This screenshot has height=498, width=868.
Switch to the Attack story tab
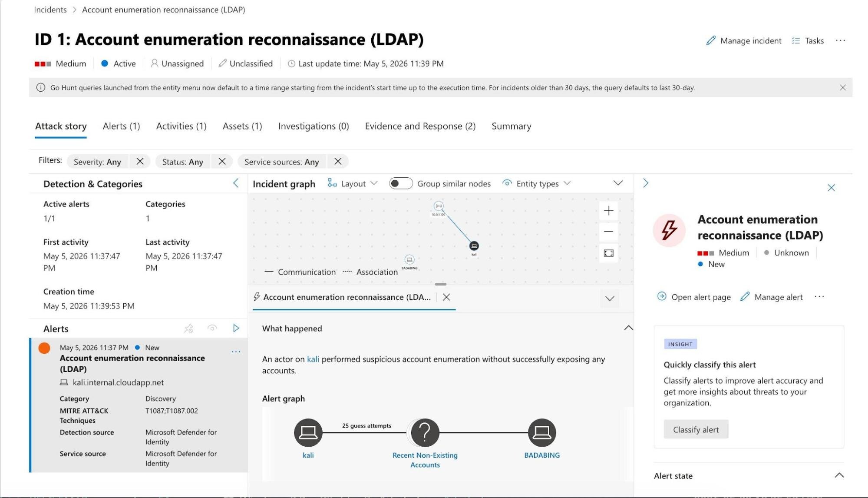[61, 126]
